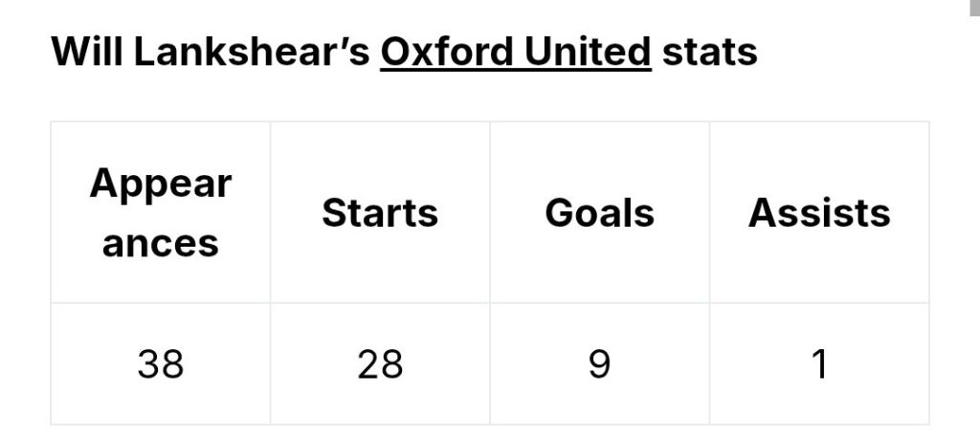Click the Goals column header
This screenshot has width=980, height=439.
click(x=599, y=213)
